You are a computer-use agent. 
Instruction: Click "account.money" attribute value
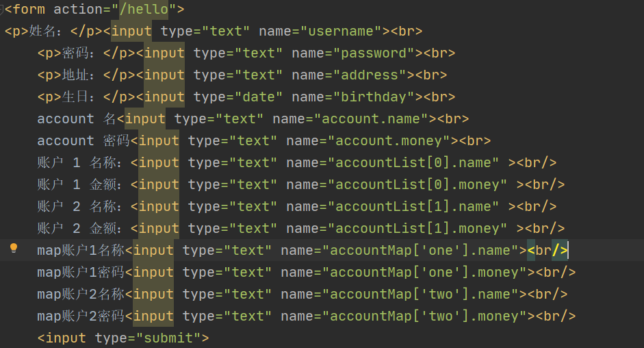pyautogui.click(x=389, y=140)
